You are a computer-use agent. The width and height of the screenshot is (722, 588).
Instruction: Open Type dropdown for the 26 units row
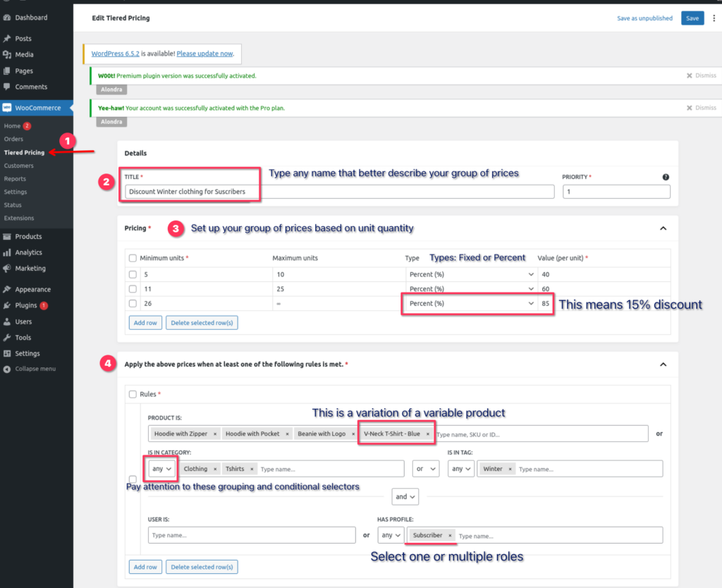472,303
